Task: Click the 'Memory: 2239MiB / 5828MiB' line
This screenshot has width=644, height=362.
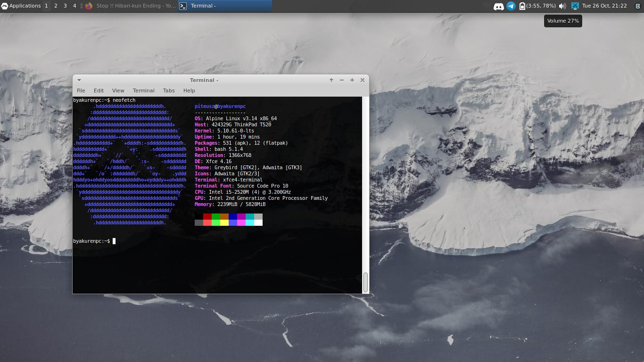Action: tap(230, 205)
